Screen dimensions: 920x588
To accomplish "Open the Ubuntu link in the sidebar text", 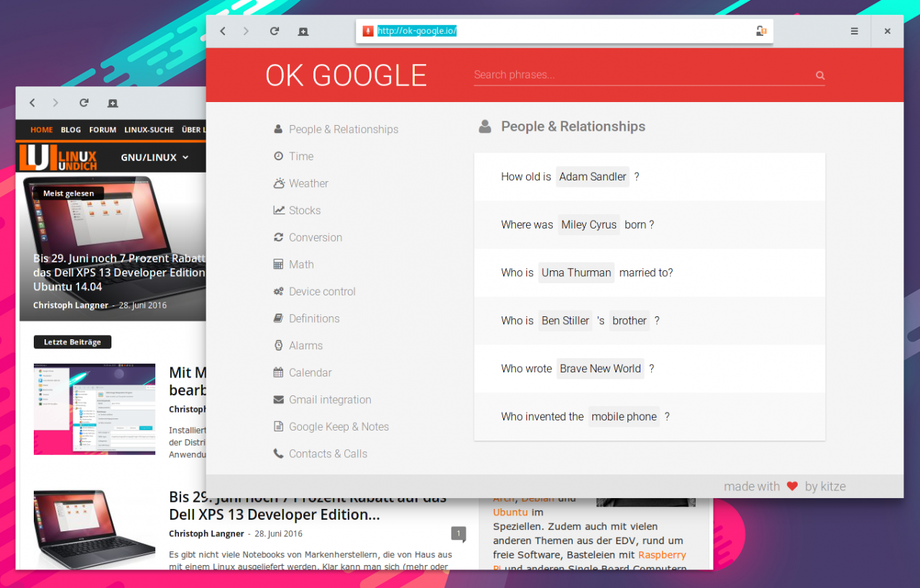I will (x=510, y=512).
